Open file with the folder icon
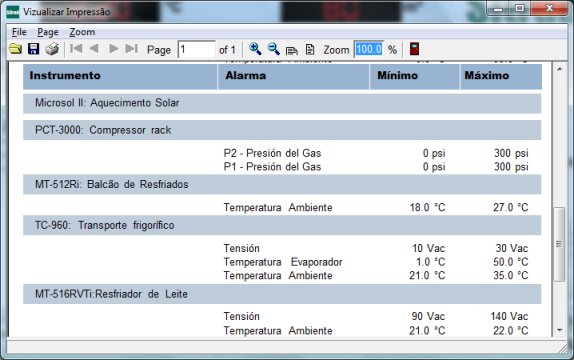The image size is (574, 360). click(x=15, y=49)
